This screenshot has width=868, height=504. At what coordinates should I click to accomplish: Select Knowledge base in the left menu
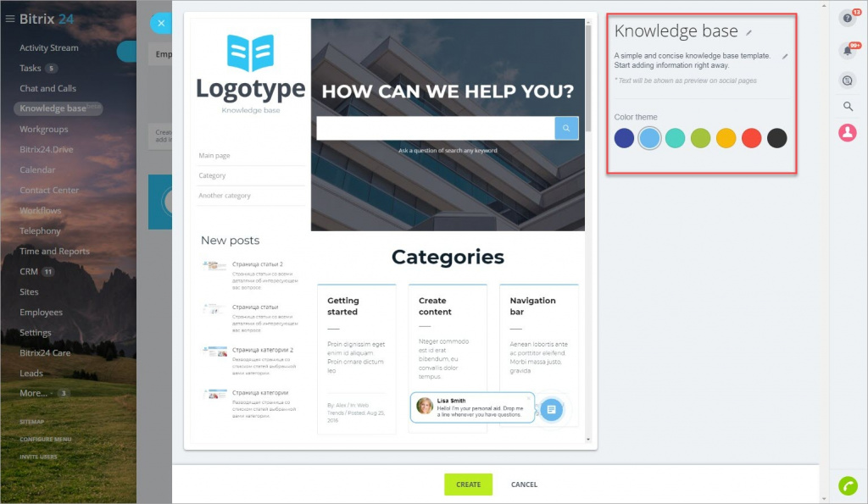58,108
